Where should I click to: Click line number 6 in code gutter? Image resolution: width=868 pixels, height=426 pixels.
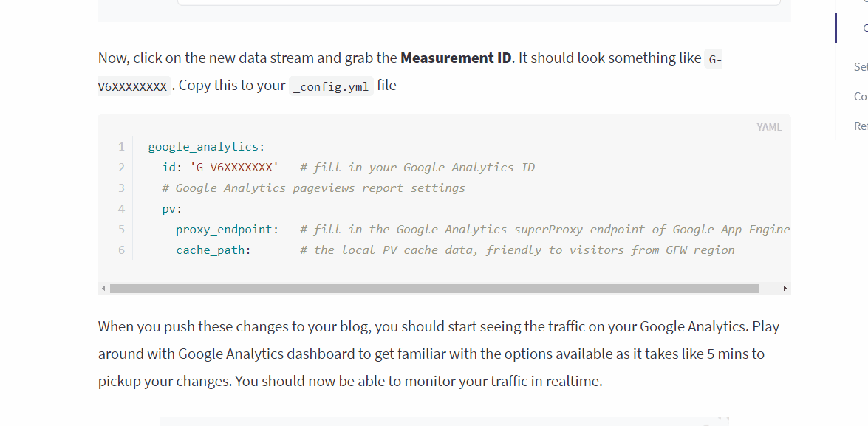tap(121, 250)
